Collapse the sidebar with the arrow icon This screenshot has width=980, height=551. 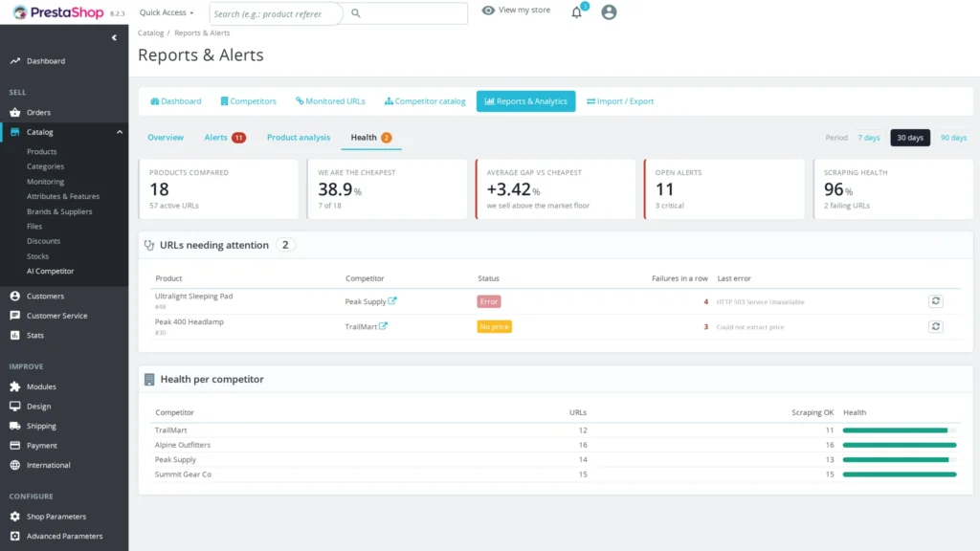(114, 37)
